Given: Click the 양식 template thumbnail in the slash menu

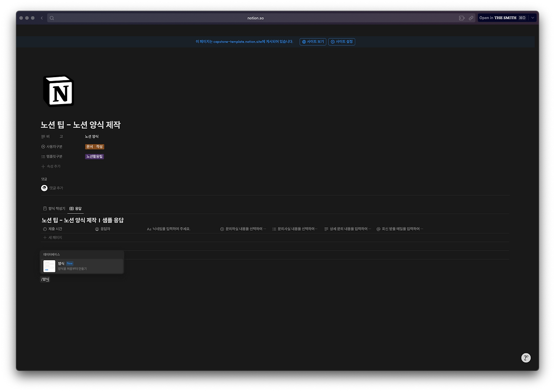Looking at the screenshot, I should [x=49, y=266].
